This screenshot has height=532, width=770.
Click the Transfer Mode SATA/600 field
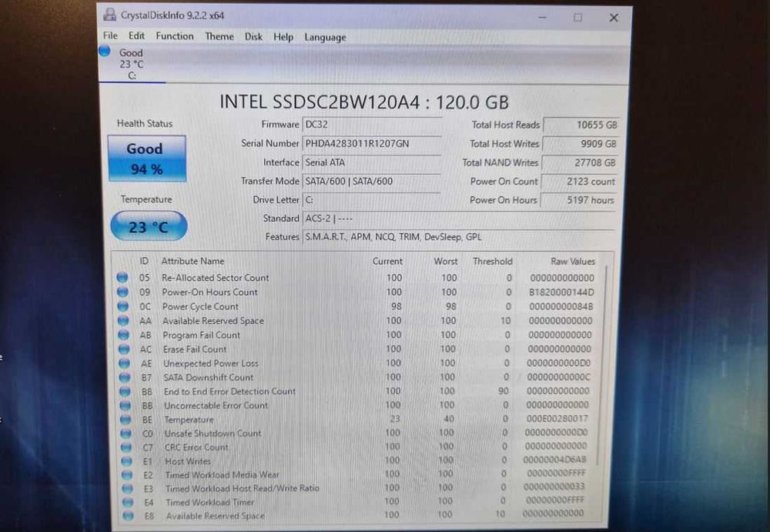coord(372,181)
